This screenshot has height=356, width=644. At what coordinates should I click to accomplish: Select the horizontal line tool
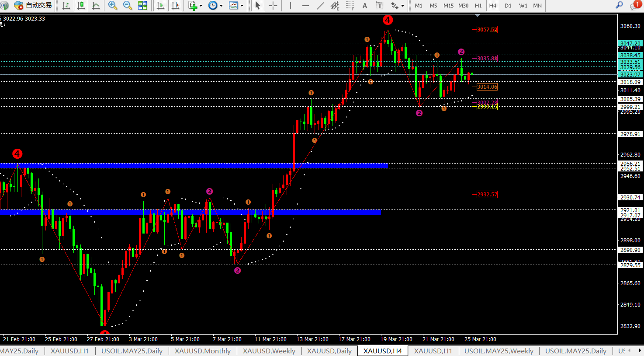click(305, 6)
